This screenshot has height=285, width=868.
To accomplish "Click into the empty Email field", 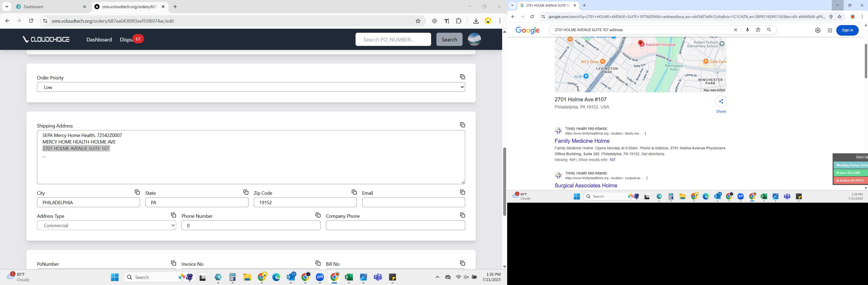I will click(413, 203).
